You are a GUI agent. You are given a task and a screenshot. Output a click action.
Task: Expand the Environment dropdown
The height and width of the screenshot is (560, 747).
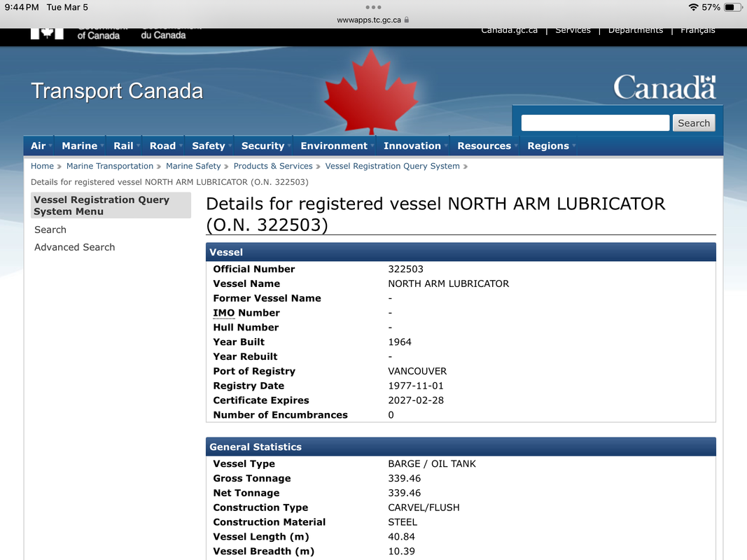click(335, 146)
